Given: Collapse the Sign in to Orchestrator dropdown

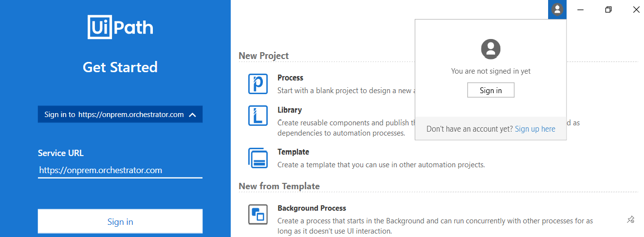Looking at the screenshot, I should tap(192, 115).
